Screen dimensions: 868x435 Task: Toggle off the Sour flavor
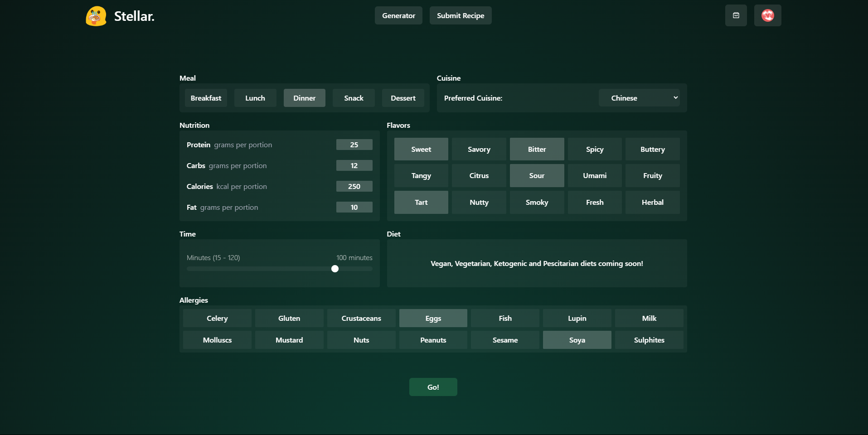click(x=537, y=175)
